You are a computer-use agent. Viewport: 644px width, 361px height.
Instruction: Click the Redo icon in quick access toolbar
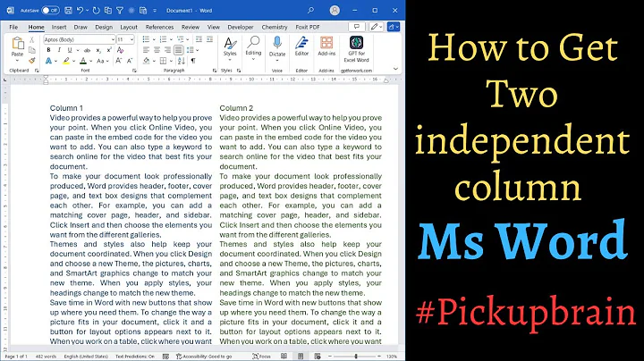pos(96,10)
